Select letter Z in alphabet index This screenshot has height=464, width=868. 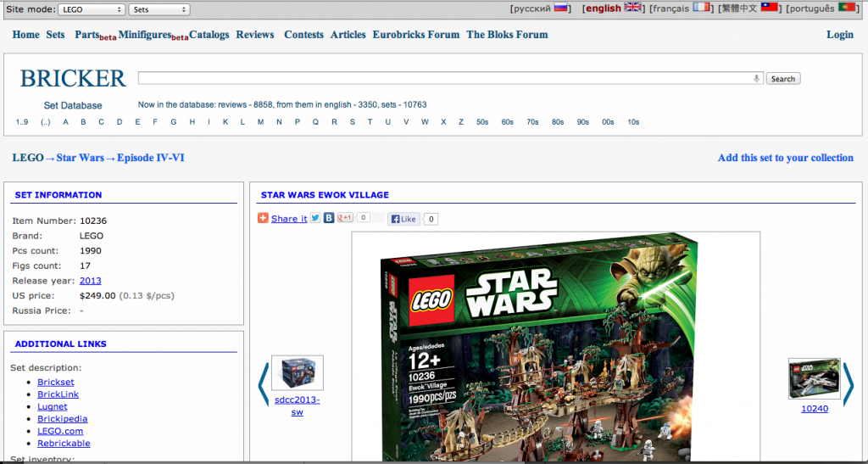460,122
